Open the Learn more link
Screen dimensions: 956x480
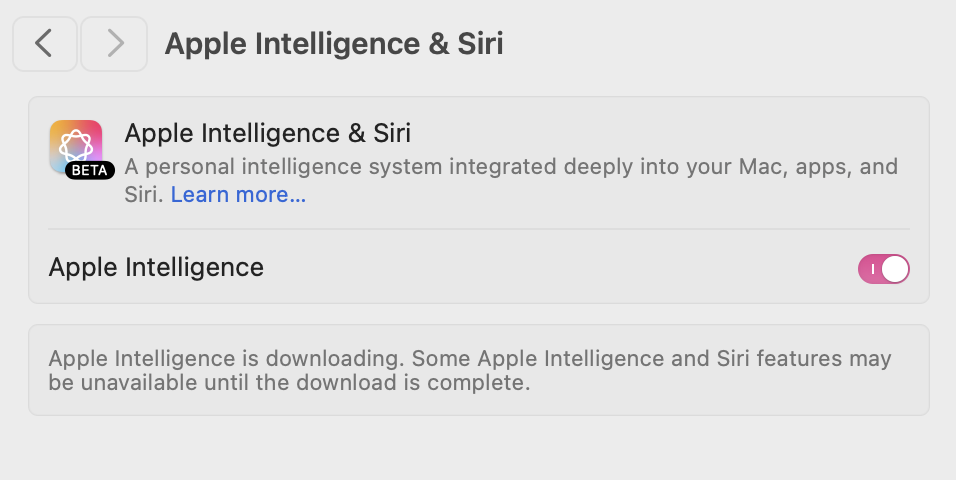238,195
